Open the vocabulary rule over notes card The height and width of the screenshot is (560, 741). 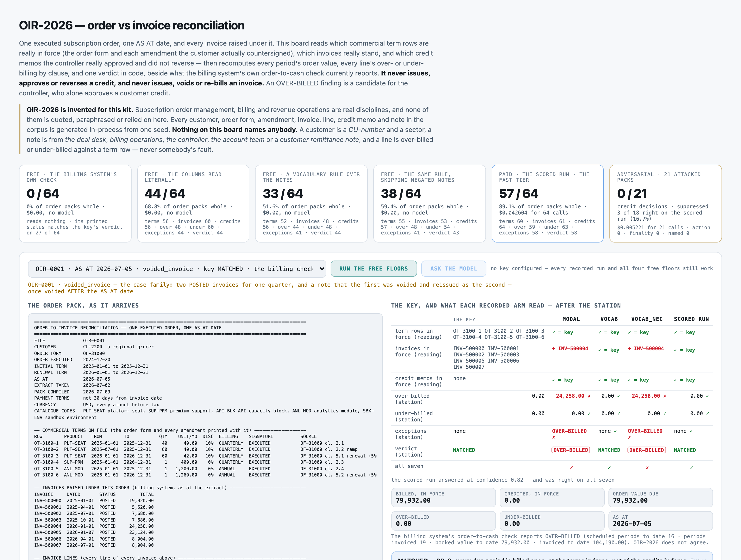(311, 204)
